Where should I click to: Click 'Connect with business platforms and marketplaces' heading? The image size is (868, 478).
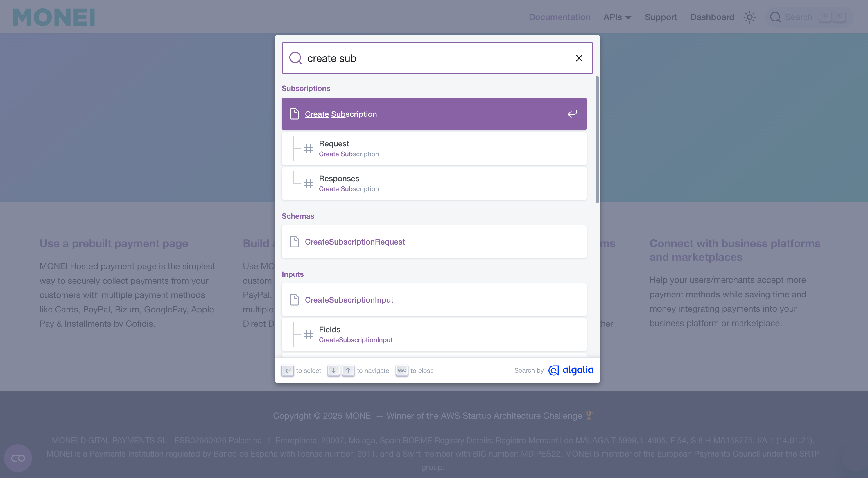tap(735, 250)
